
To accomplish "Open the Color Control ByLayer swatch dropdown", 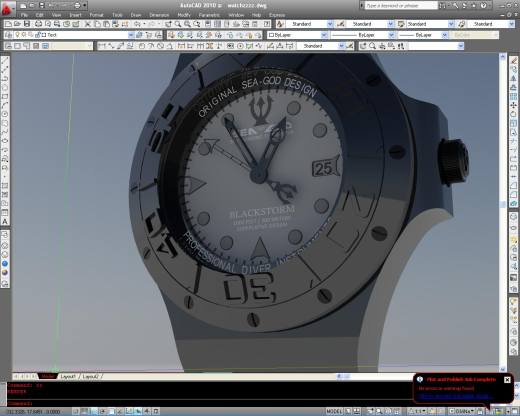I will (324, 35).
